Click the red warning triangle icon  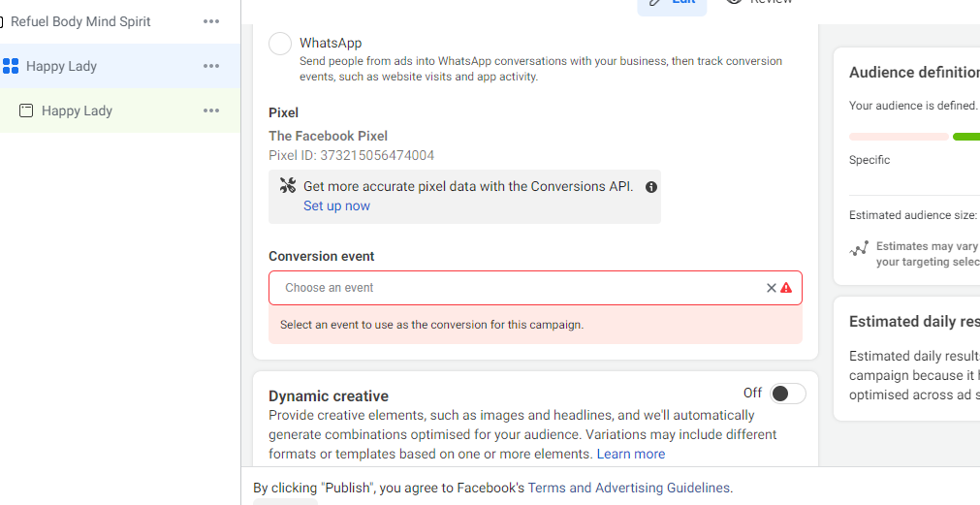pos(786,288)
